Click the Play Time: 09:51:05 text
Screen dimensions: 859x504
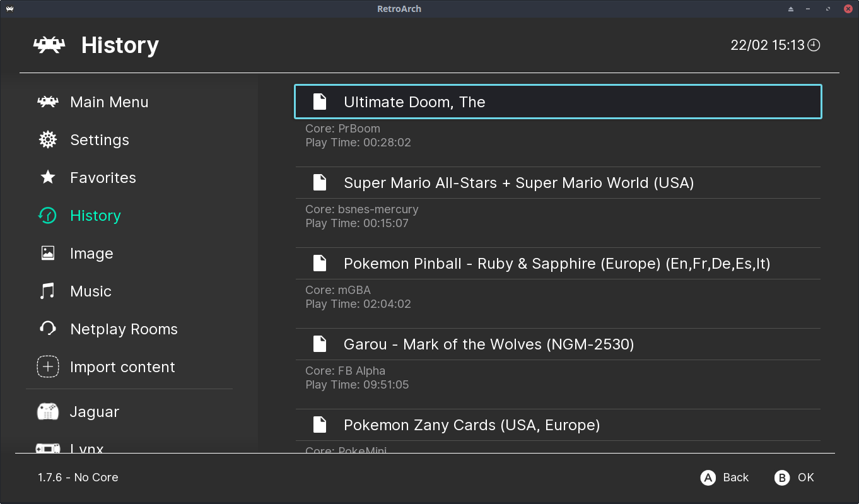pyautogui.click(x=357, y=385)
